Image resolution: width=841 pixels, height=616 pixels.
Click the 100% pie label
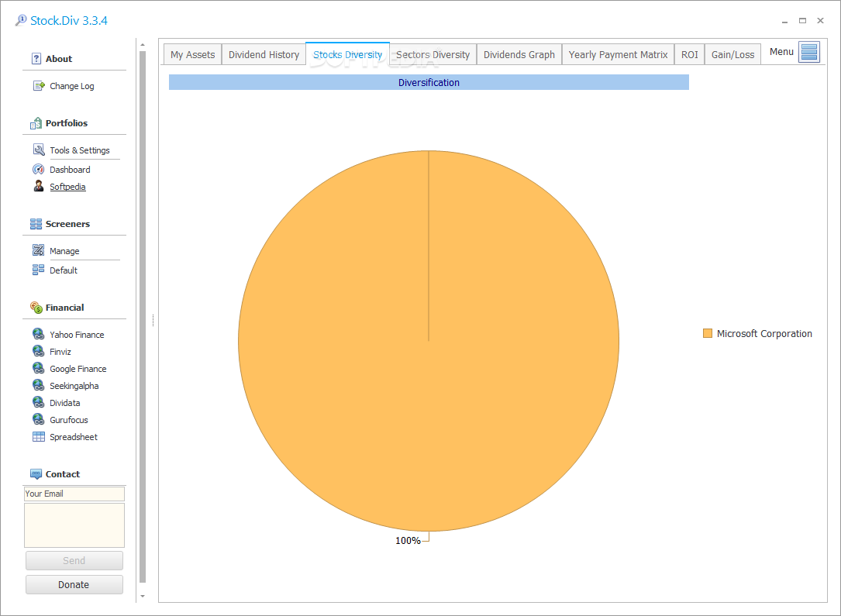(x=408, y=540)
